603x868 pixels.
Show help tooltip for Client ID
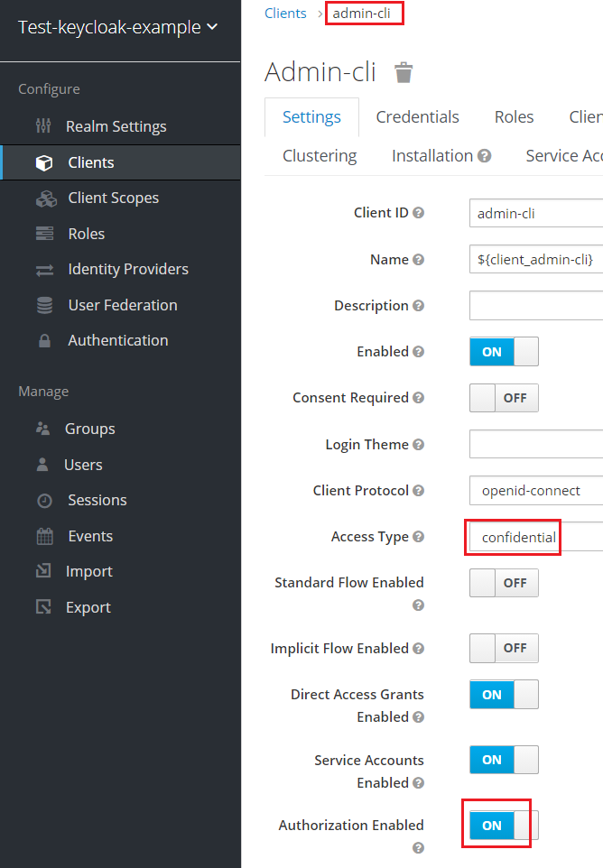coord(419,213)
